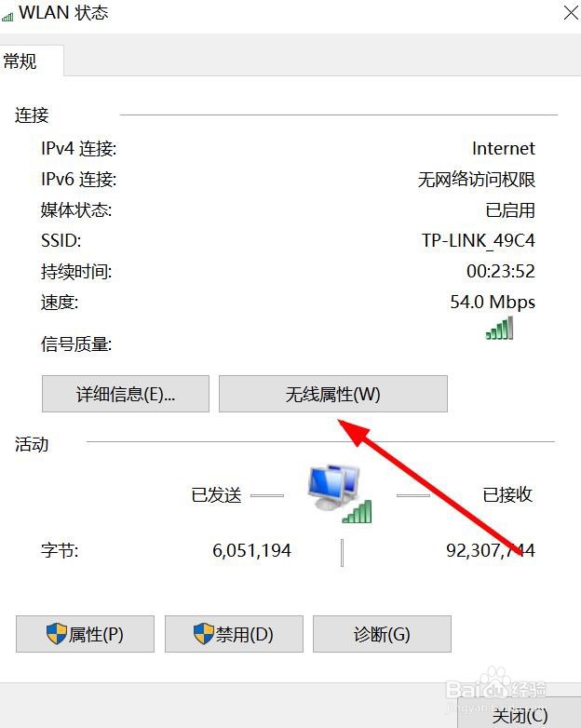Viewport: 581px width, 728px height.
Task: Click the SSID value TP-LINK_49C4
Action: pos(479,240)
